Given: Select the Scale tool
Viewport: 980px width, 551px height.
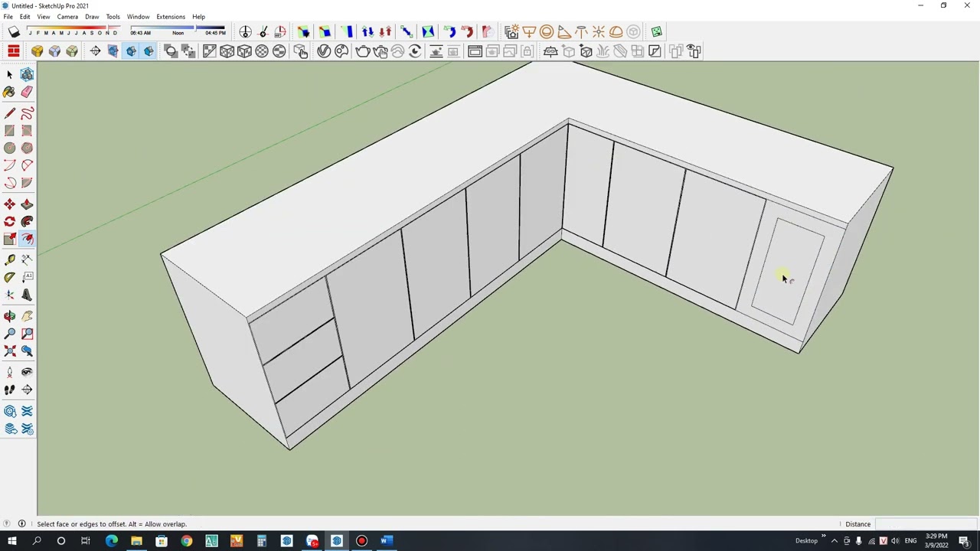Looking at the screenshot, I should (x=9, y=240).
